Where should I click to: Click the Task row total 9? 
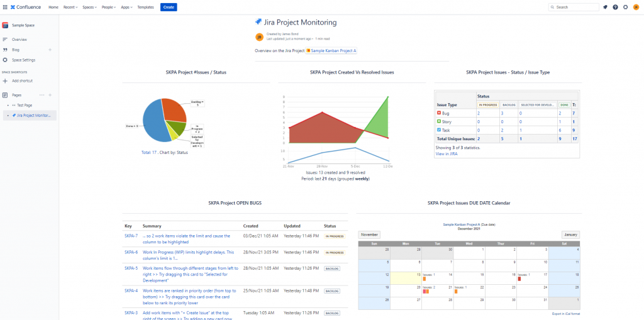574,130
